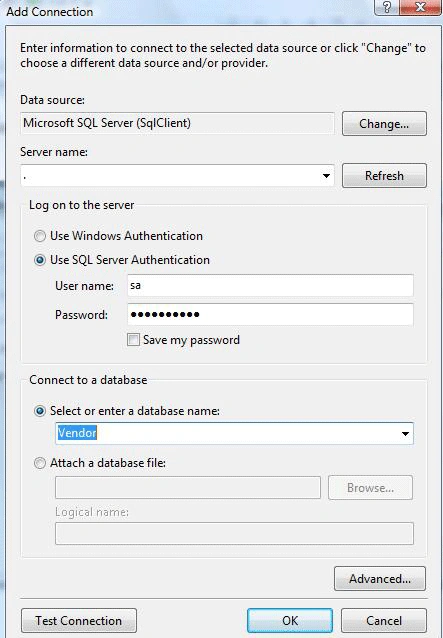Image resolution: width=443 pixels, height=638 pixels.
Task: Enable Save my password checkbox
Action: pyautogui.click(x=133, y=339)
